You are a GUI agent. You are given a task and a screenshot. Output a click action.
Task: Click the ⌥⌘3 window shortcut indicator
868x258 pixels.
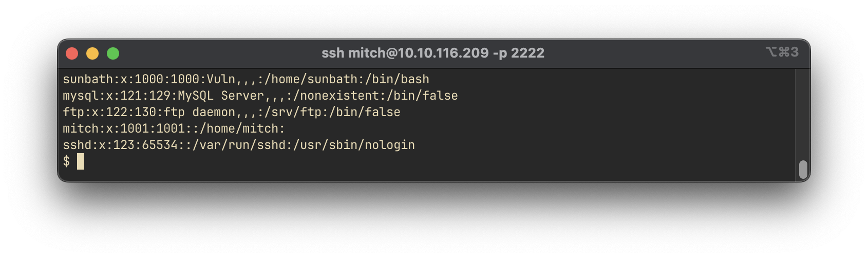(x=782, y=52)
